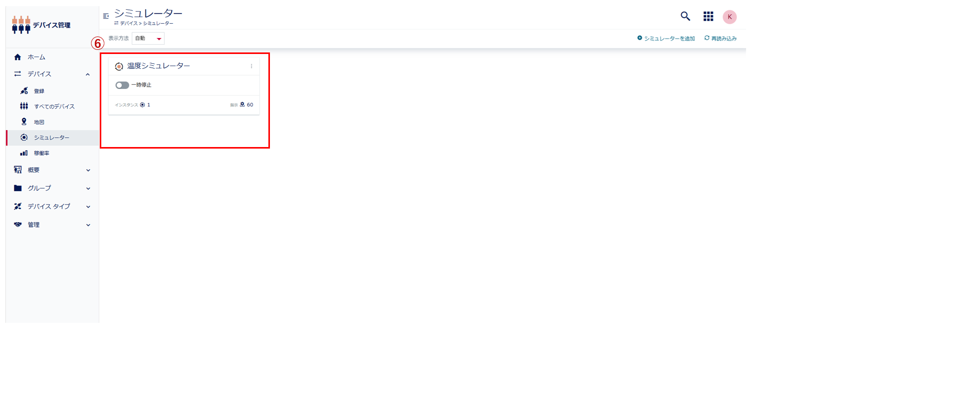Select すべてのデバイス in sidebar
The height and width of the screenshot is (419, 980).
[x=54, y=106]
